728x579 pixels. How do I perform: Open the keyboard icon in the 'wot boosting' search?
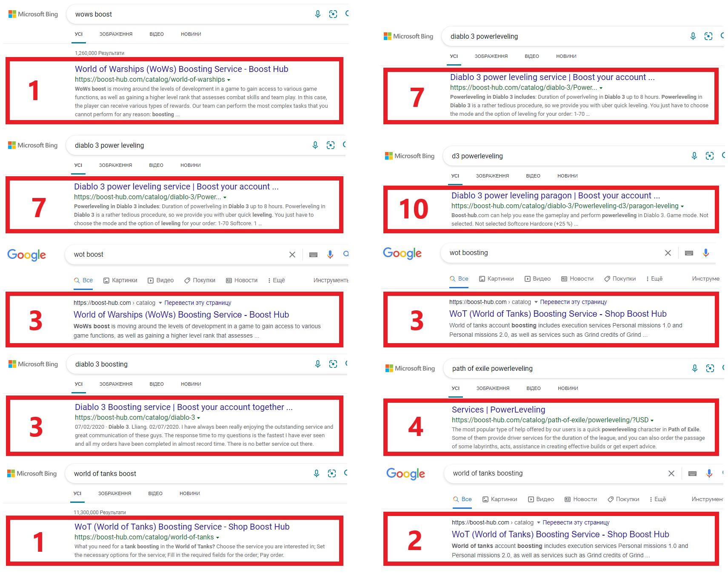pos(689,253)
